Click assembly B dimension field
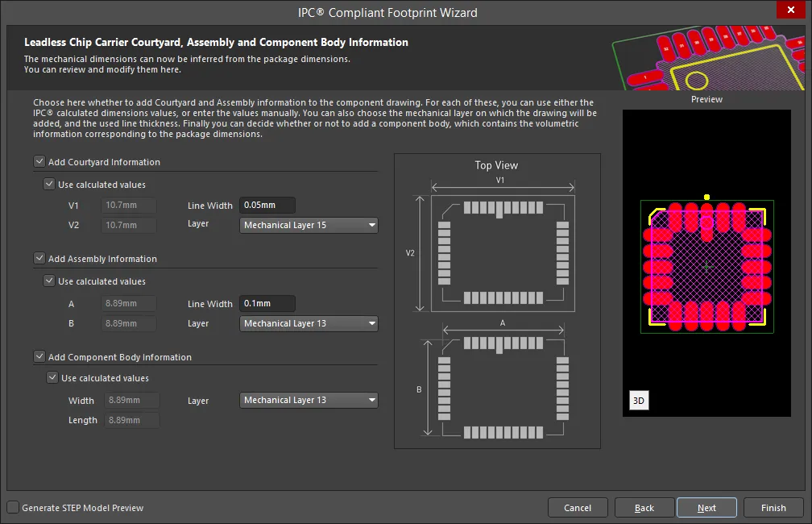Viewport: 812px width, 524px height. (x=128, y=323)
